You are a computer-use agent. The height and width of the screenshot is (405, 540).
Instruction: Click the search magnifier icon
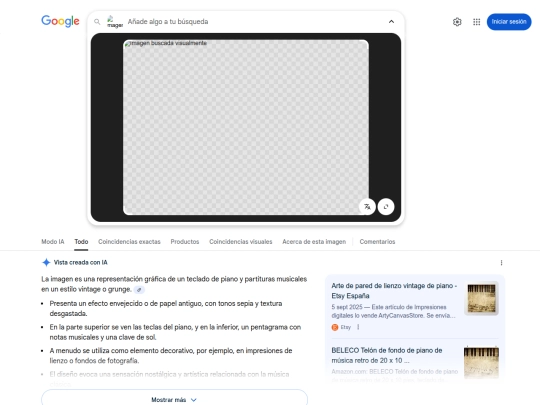click(97, 22)
